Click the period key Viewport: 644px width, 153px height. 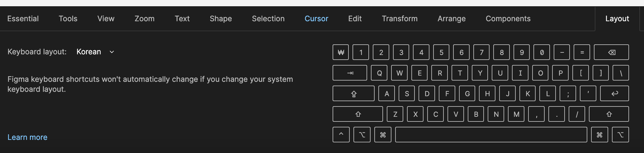coord(556,114)
